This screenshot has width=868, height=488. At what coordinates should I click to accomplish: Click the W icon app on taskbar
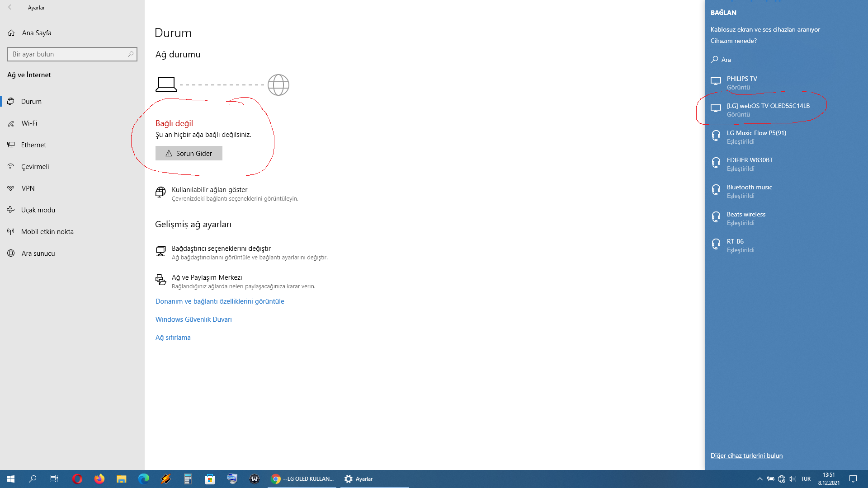pyautogui.click(x=255, y=479)
